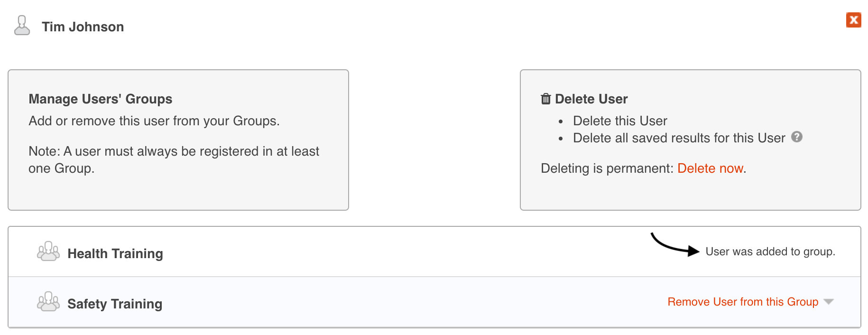Click the black arrow pointing to added message
This screenshot has height=335, width=868.
point(674,245)
